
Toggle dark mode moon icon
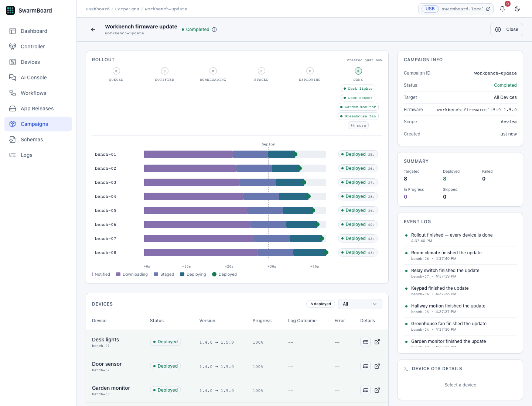[517, 9]
